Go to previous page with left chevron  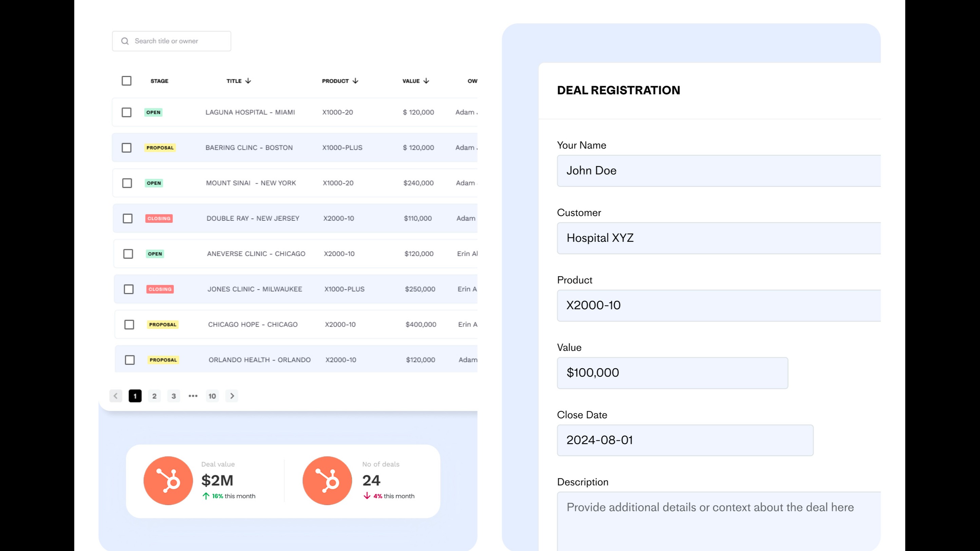(x=116, y=396)
